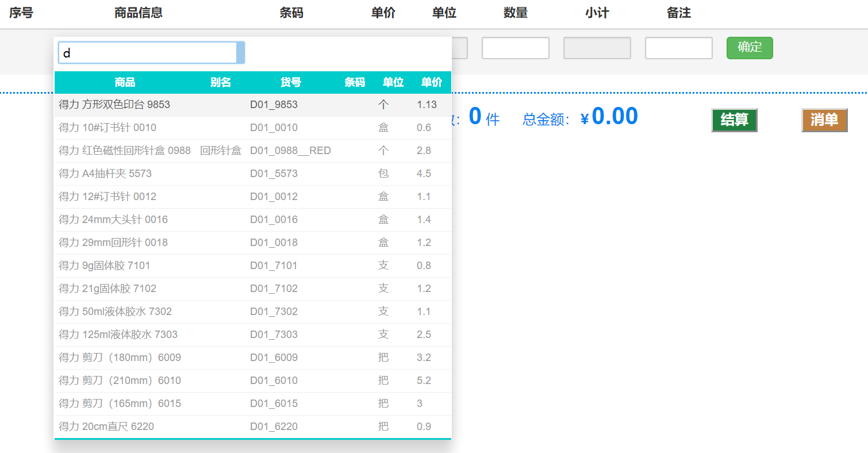Click the 备注 remarks input field

click(679, 48)
